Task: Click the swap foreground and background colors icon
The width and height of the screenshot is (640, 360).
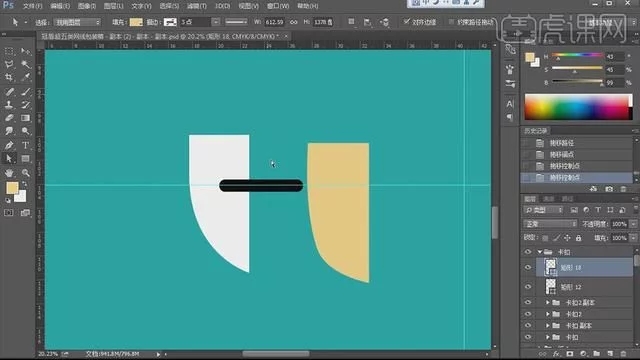Action: click(x=25, y=184)
